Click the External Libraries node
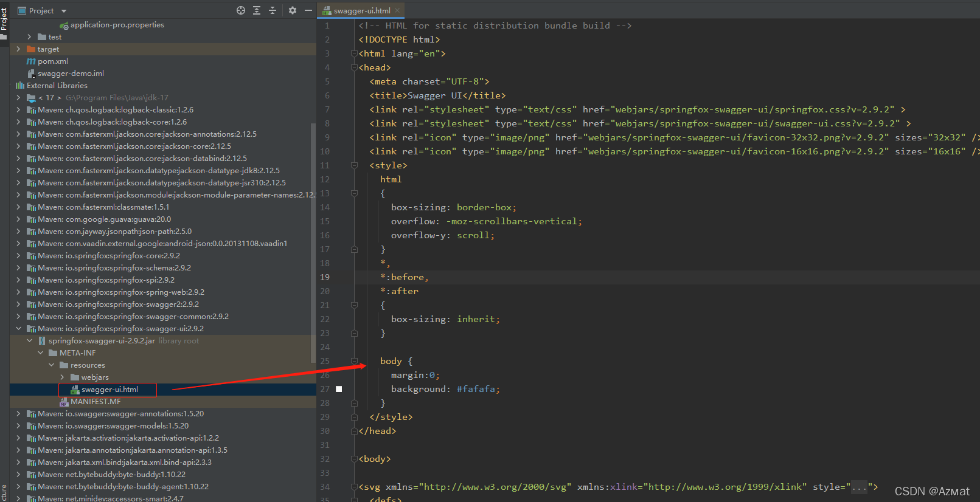The width and height of the screenshot is (980, 502). (x=57, y=86)
